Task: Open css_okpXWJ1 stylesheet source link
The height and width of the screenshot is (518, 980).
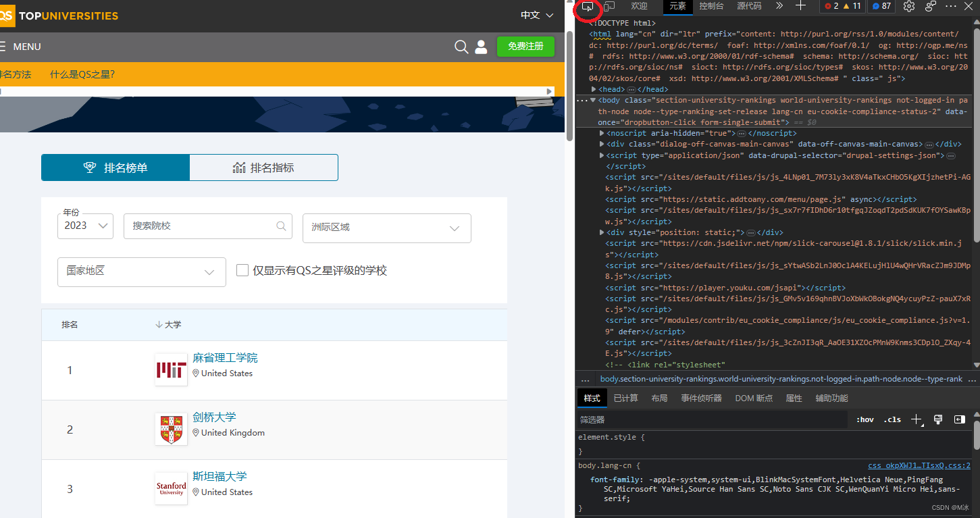Action: [919, 466]
